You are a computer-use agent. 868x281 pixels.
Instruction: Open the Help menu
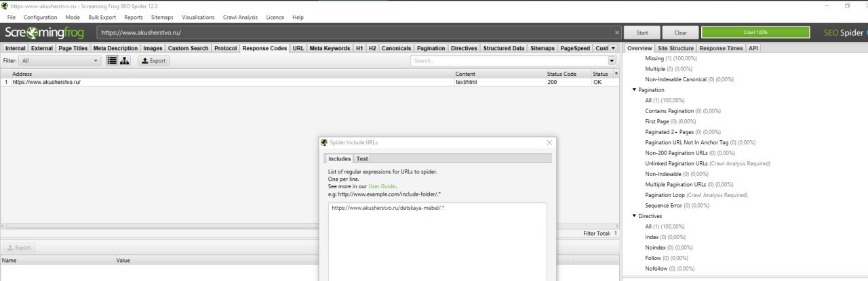tap(298, 17)
